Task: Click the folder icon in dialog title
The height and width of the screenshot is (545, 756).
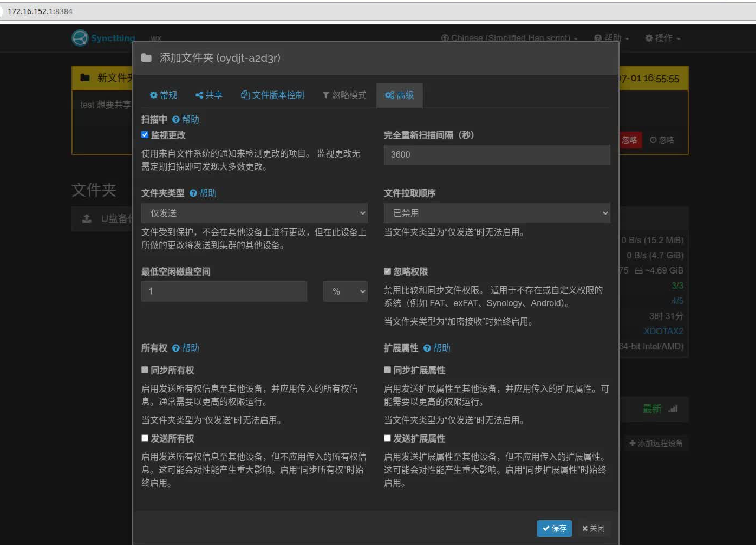Action: pyautogui.click(x=146, y=57)
